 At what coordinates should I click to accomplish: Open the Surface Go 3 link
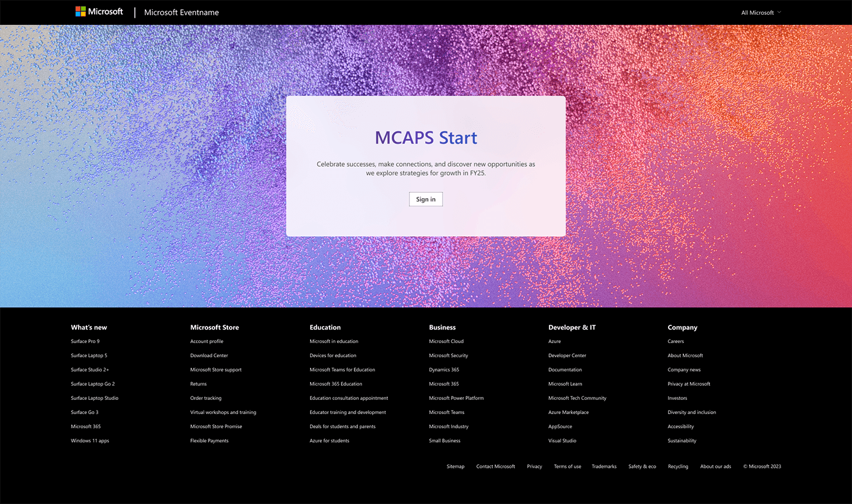coord(85,412)
